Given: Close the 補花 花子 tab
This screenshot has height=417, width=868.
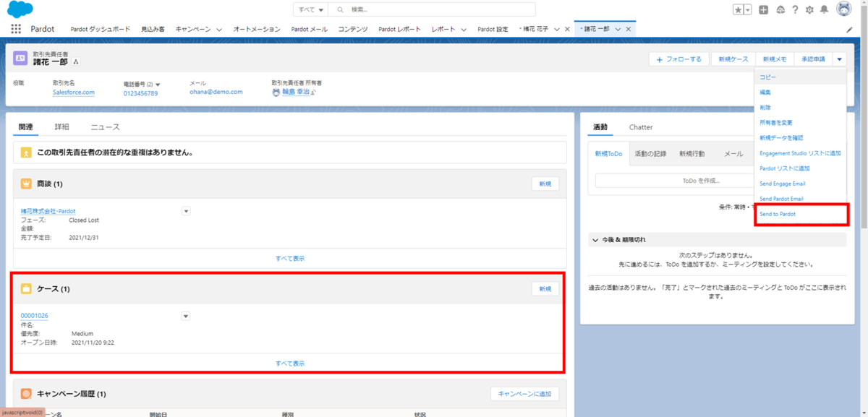Looking at the screenshot, I should tap(569, 29).
